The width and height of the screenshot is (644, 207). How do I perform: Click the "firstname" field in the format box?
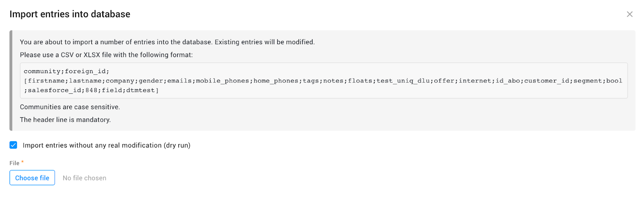pos(46,81)
